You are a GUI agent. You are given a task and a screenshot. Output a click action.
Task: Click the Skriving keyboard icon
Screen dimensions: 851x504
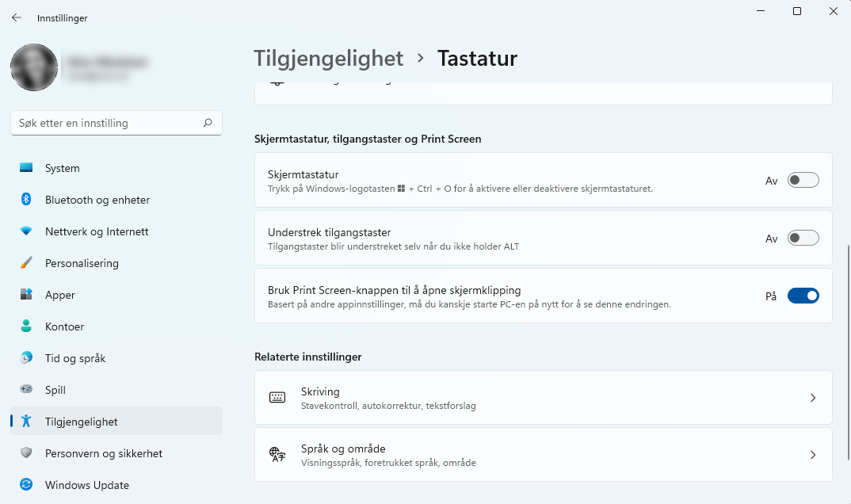276,397
